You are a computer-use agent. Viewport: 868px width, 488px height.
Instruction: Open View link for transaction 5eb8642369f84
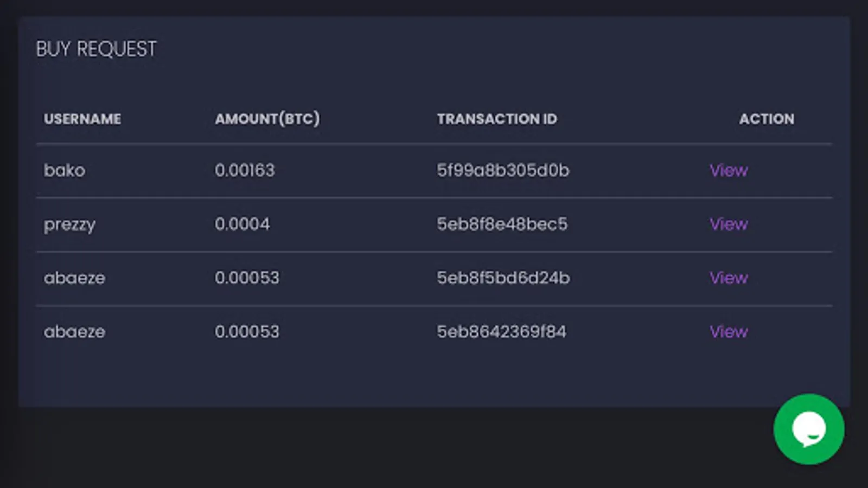coord(729,331)
